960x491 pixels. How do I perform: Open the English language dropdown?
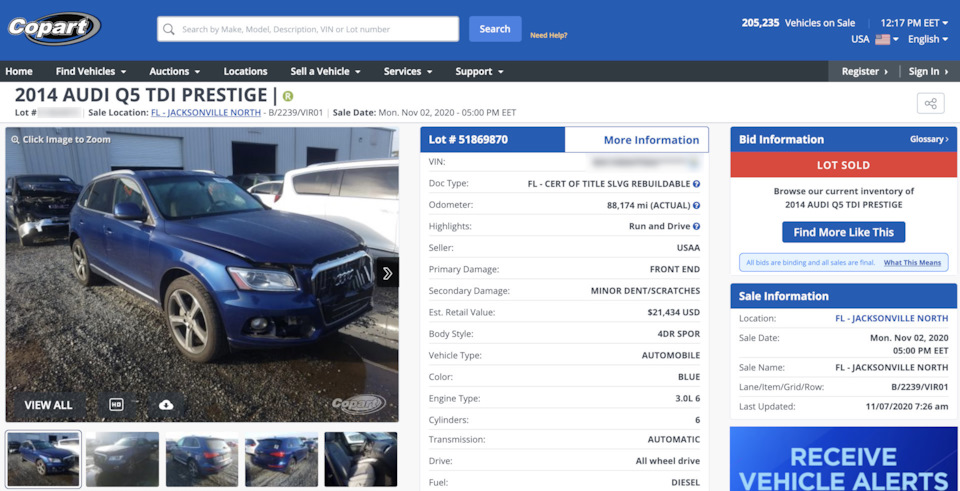pyautogui.click(x=928, y=39)
